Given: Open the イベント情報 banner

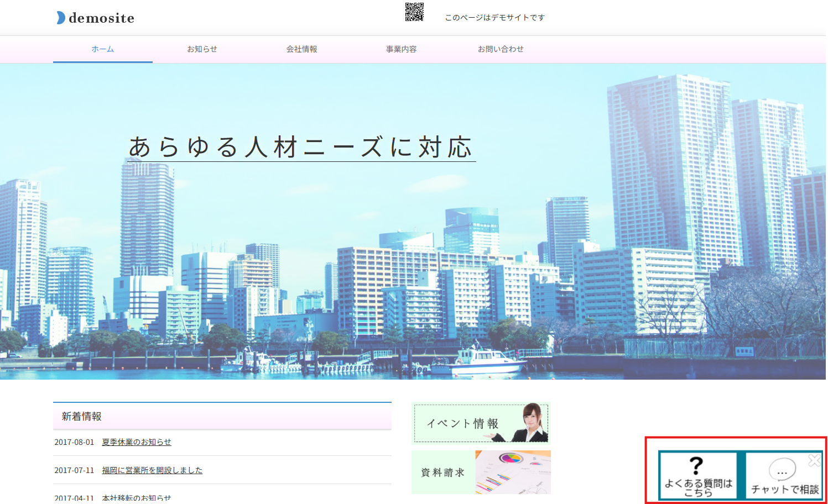Looking at the screenshot, I should pos(481,423).
